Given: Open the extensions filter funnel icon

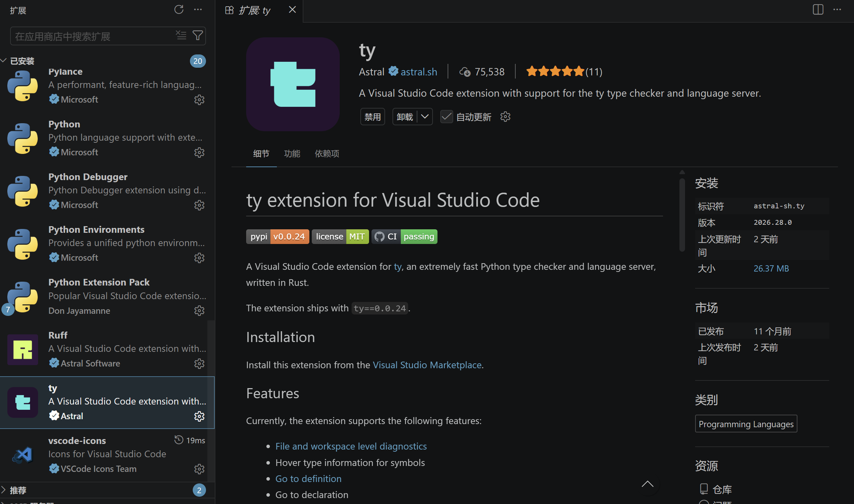Looking at the screenshot, I should click(x=198, y=35).
